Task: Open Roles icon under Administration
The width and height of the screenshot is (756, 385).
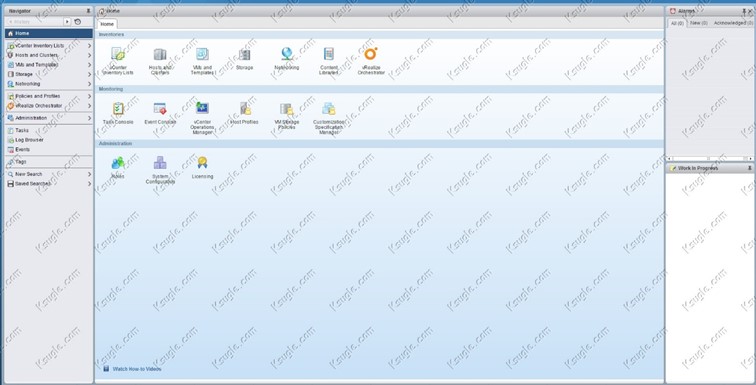Action: tap(118, 163)
